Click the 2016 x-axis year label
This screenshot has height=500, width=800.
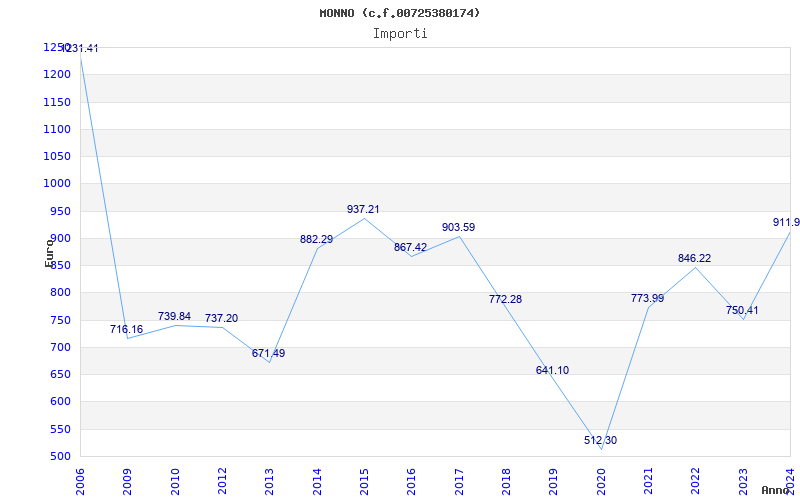pos(412,481)
